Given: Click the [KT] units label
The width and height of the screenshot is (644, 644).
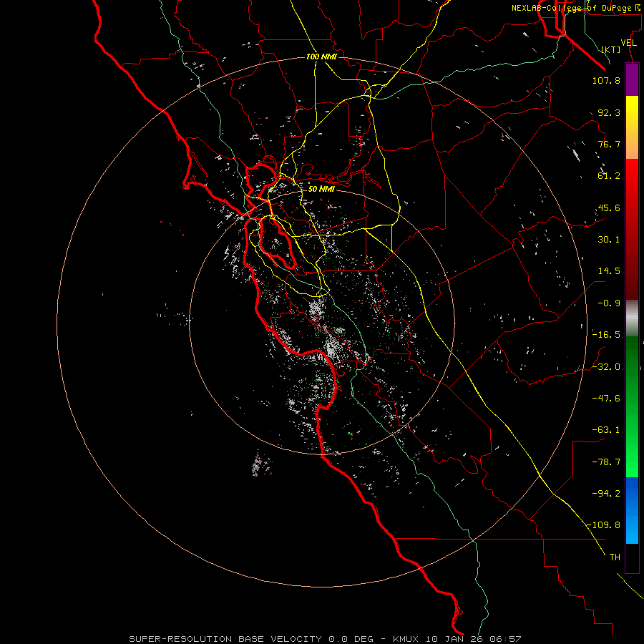Looking at the screenshot, I should click(611, 49).
